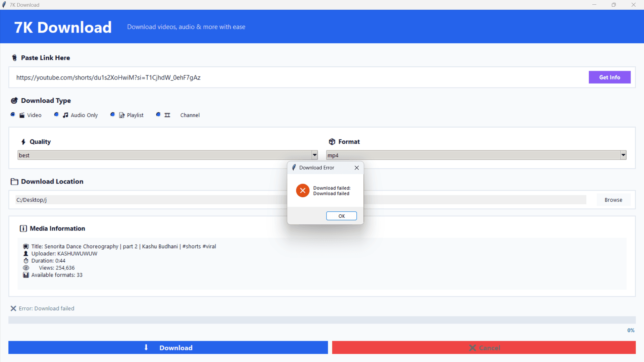Click the clipboard icon beside Paste Link Here
This screenshot has height=362, width=644.
(x=14, y=58)
